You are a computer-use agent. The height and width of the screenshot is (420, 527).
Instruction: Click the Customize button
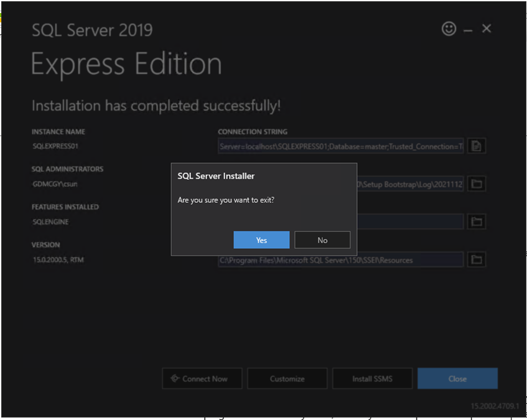click(287, 378)
